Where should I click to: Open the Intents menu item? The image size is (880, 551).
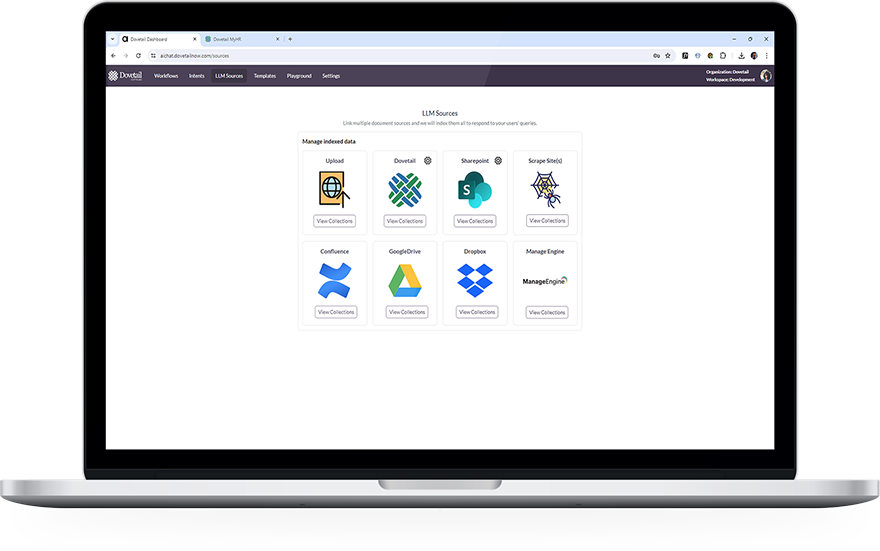point(196,76)
